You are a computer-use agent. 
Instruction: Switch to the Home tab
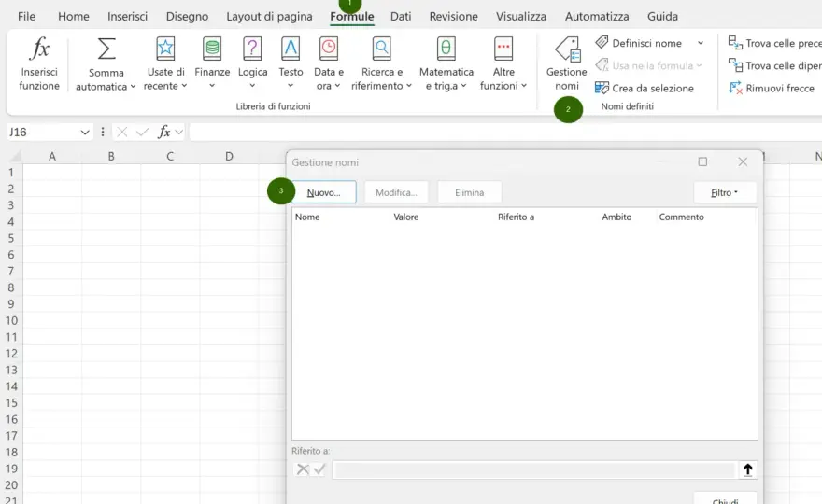tap(74, 16)
